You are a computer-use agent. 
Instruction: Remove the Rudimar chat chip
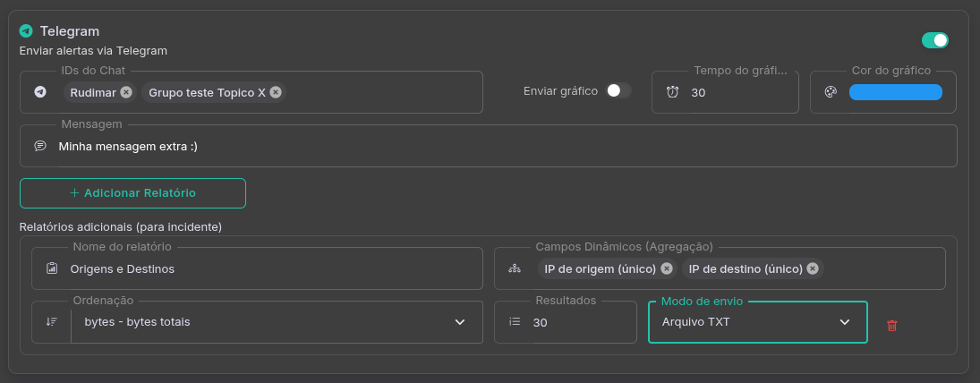pos(126,92)
